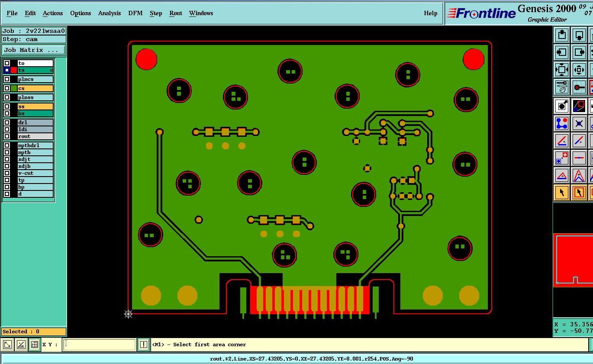Select the tall red-blue chevron tool
Screen dimensions: 593x364
[x=579, y=175]
